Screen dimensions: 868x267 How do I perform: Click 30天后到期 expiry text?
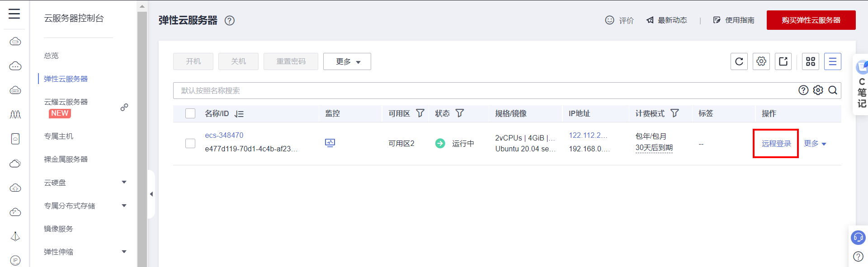pos(654,148)
